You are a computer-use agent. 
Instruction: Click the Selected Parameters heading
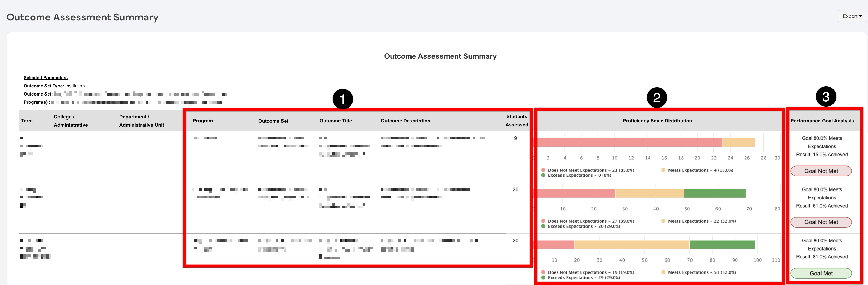tap(45, 77)
